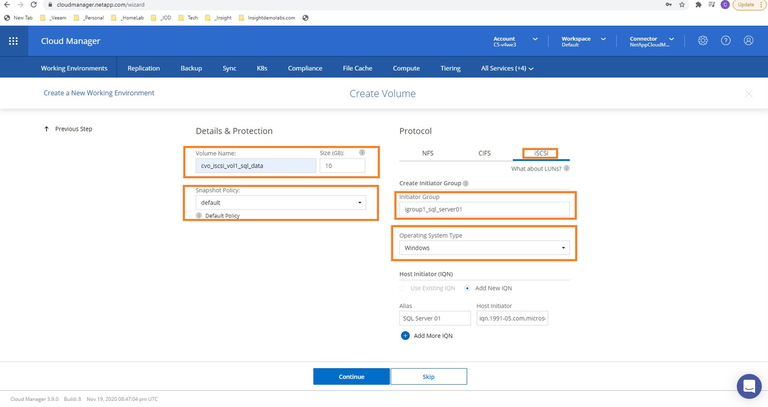Screen dimensions: 768x407
Task: Switch to the NFS protocol tab
Action: click(x=427, y=154)
